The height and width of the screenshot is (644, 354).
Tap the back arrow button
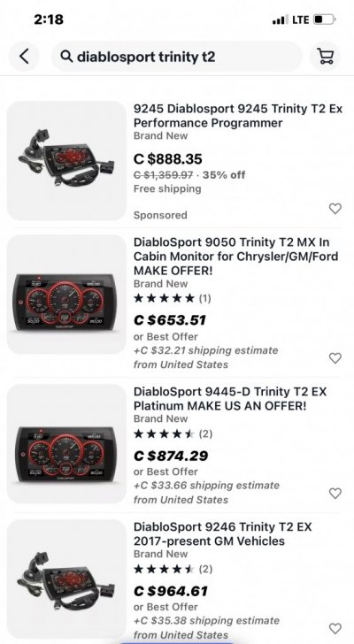24,57
